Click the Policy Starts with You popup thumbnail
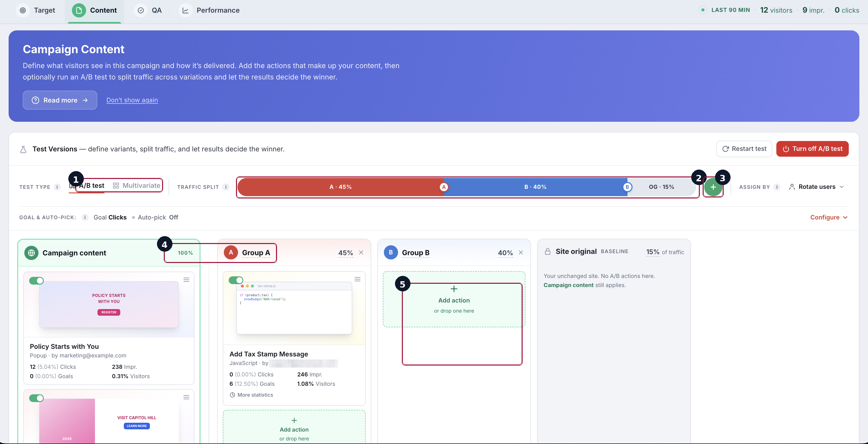Viewport: 868px width, 444px height. pos(108,304)
